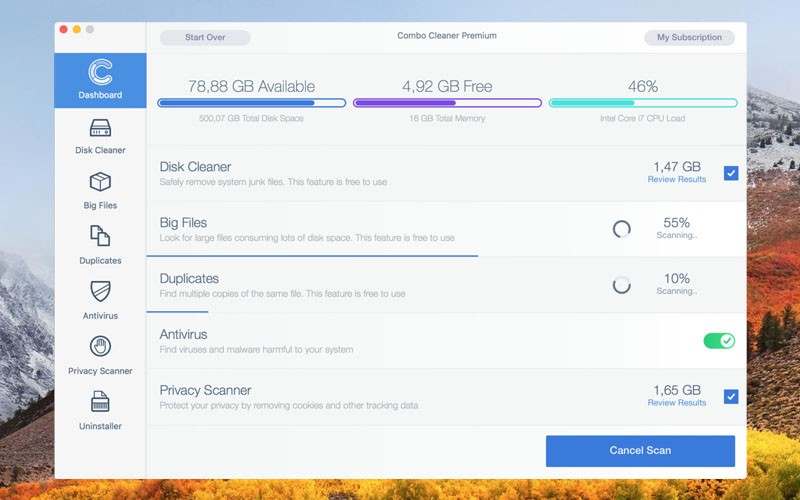
Task: Click the Duplicates scanning spinner
Action: tap(621, 285)
